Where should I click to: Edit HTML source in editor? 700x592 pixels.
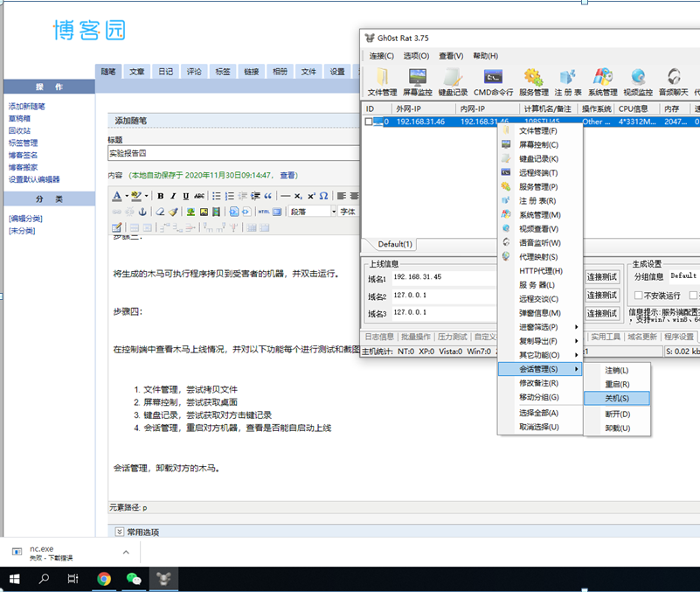coord(264,212)
